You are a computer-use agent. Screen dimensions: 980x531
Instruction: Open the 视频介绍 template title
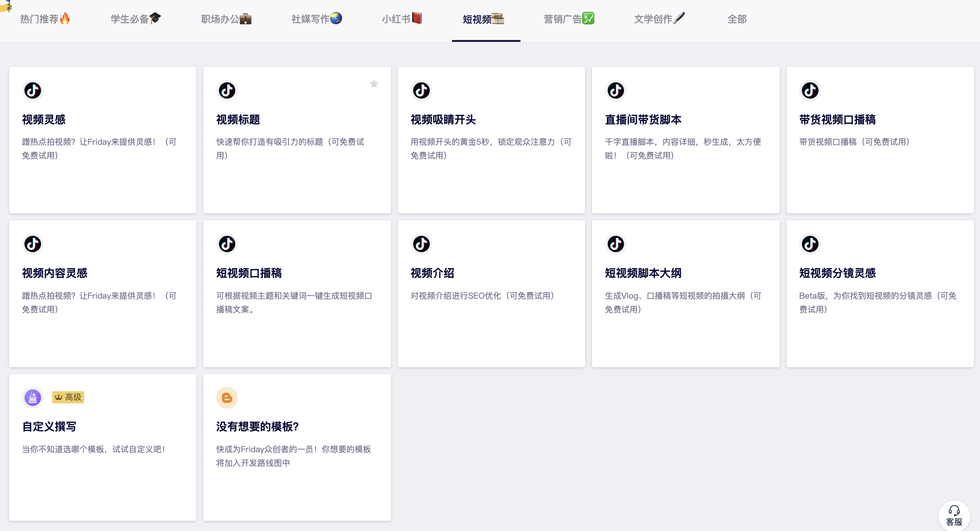pos(432,273)
